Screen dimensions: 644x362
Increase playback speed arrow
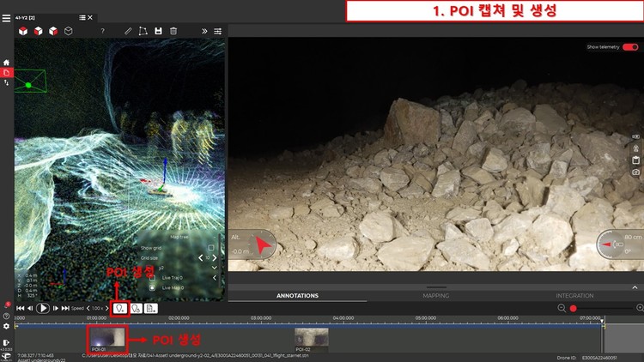click(x=106, y=308)
